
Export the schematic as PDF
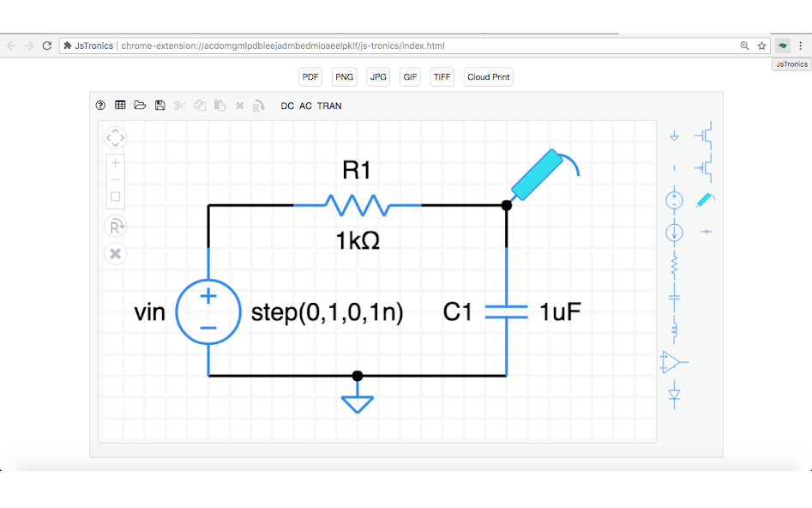(x=310, y=76)
